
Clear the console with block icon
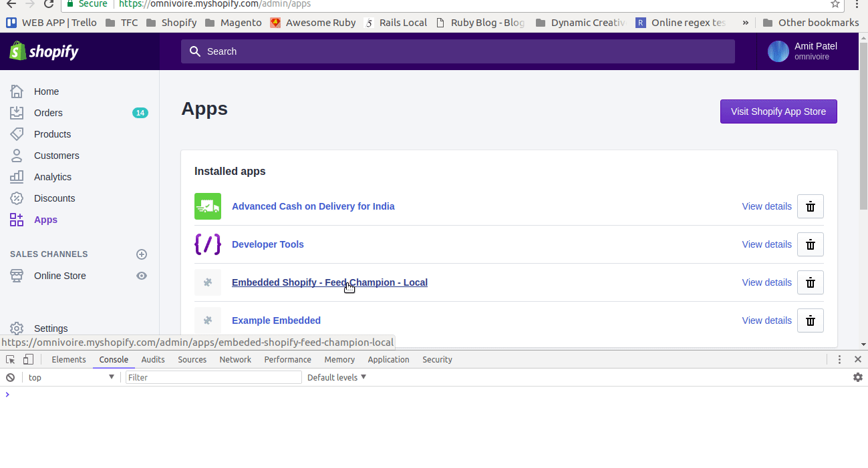pyautogui.click(x=11, y=377)
